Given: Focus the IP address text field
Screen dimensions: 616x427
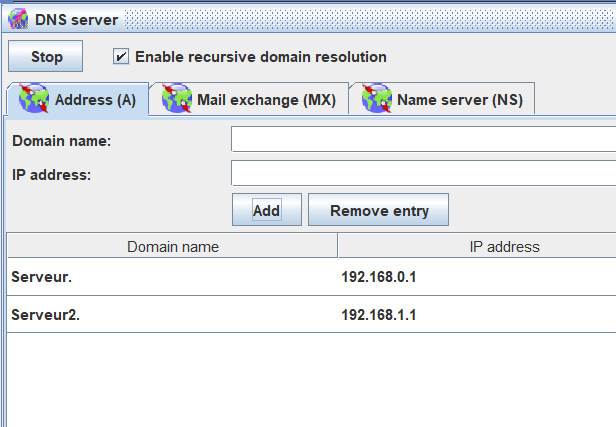Looking at the screenshot, I should pos(423,173).
